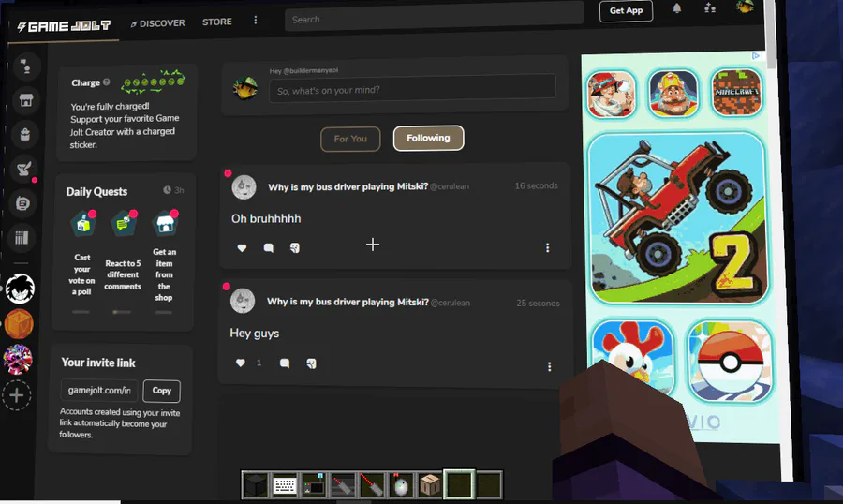Screen dimensions: 843x504
Task: Click the Pokeball app icon in the ad
Action: (x=730, y=362)
